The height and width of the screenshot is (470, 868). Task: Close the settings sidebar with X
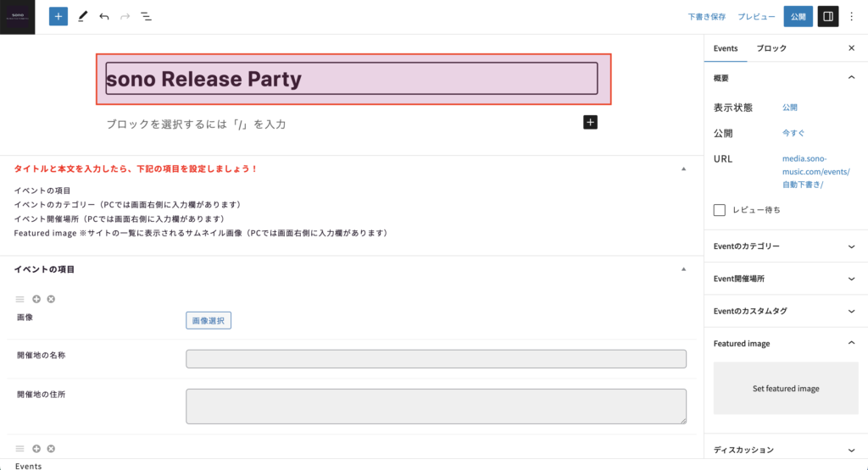point(852,48)
